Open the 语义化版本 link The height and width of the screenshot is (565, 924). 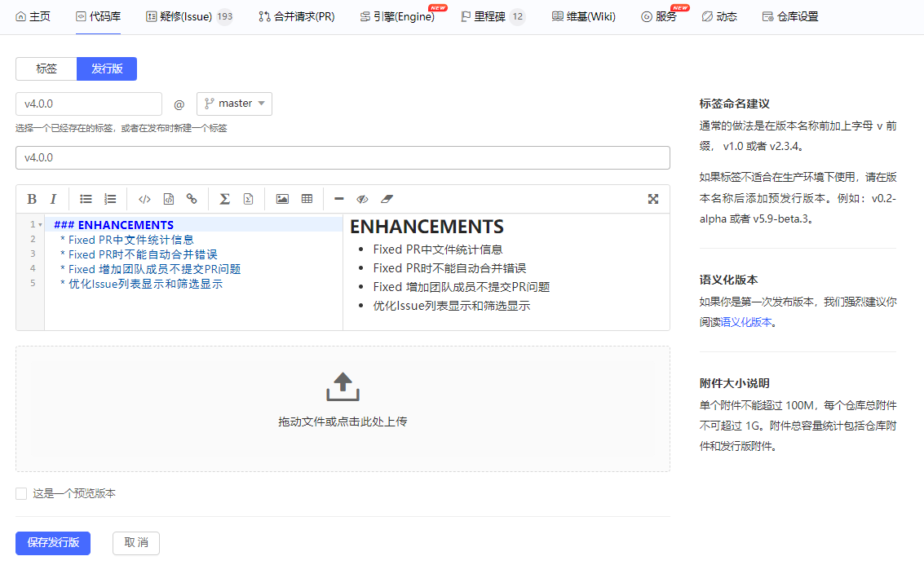(x=746, y=322)
